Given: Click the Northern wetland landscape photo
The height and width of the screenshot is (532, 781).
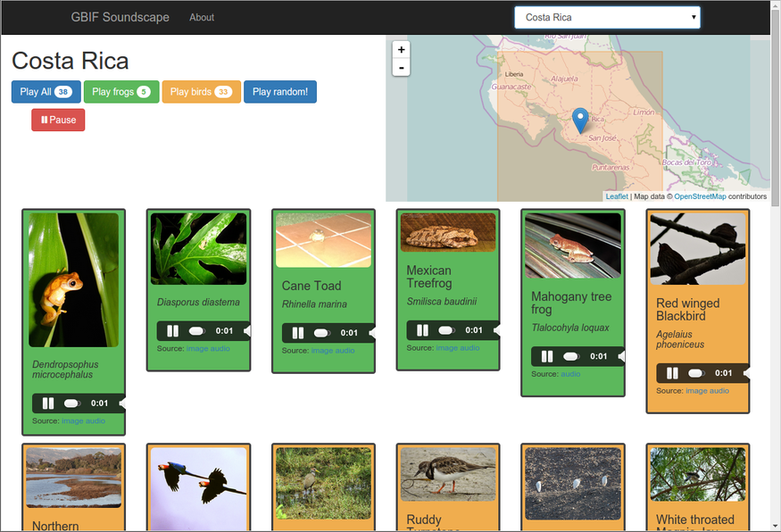Looking at the screenshot, I should coord(74,478).
